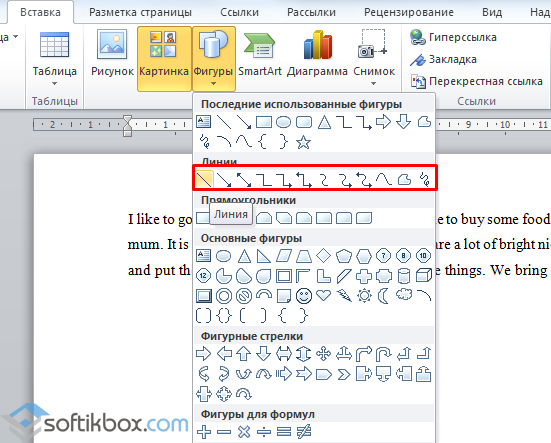The width and height of the screenshot is (551, 443).
Task: Choose the heart shape
Action: coord(323,295)
